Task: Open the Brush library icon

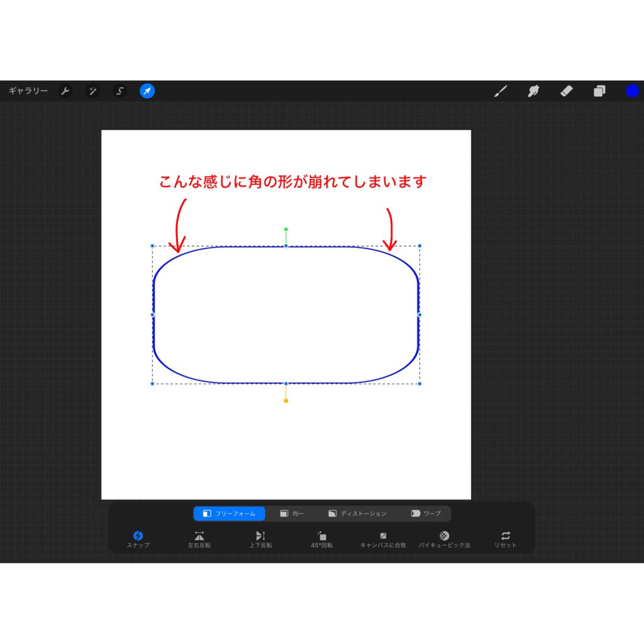Action: click(501, 91)
